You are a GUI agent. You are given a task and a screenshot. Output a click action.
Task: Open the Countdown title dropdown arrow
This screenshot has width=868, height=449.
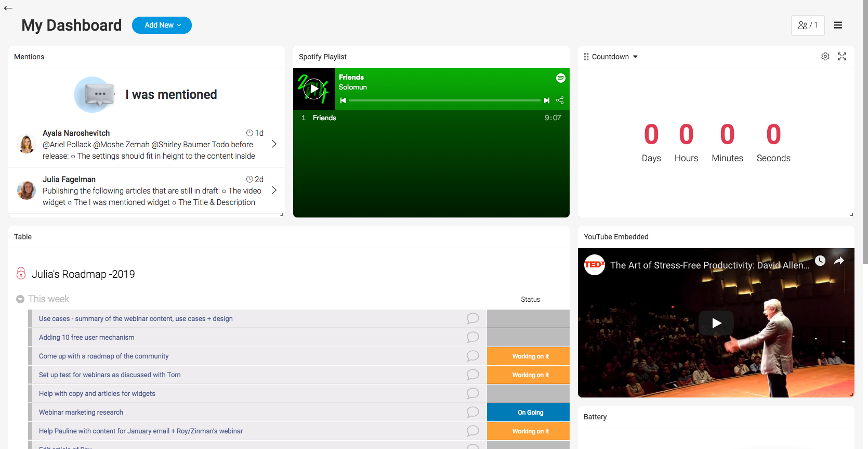[635, 57]
